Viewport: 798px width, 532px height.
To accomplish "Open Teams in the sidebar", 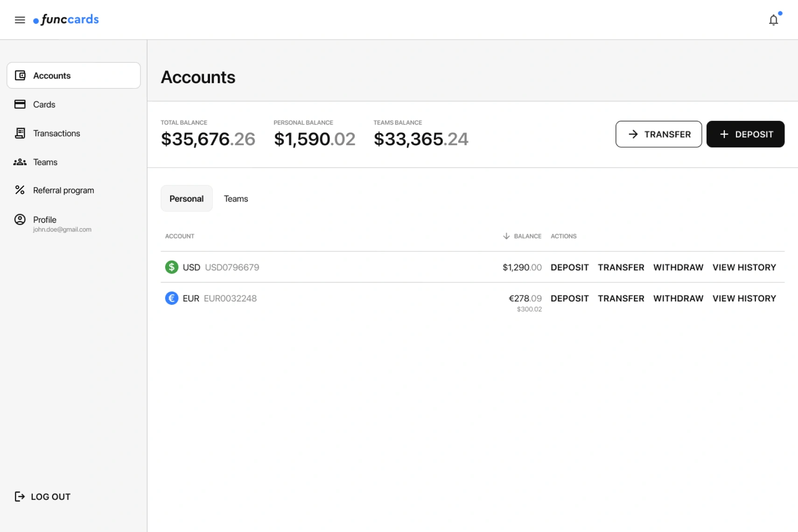I will pos(45,162).
